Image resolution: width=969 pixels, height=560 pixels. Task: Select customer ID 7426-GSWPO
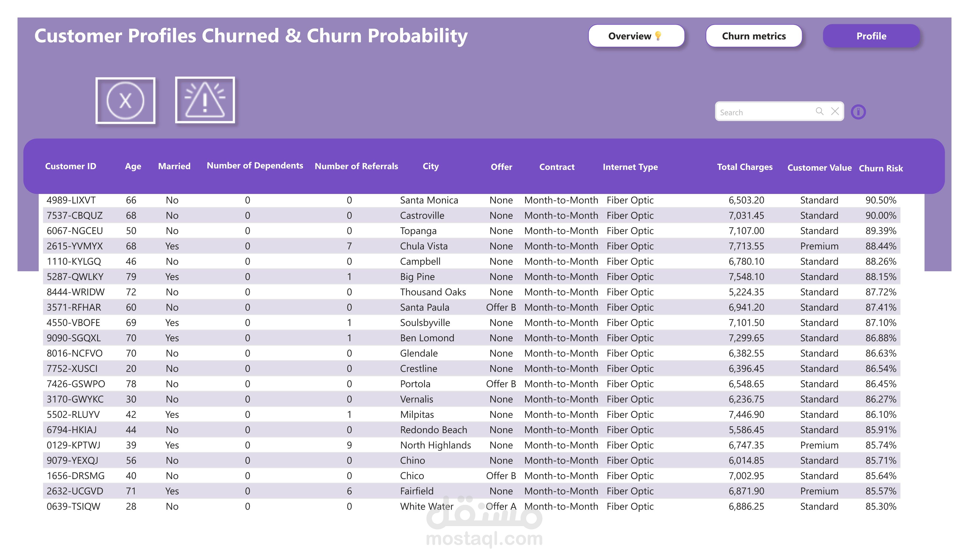coord(76,384)
